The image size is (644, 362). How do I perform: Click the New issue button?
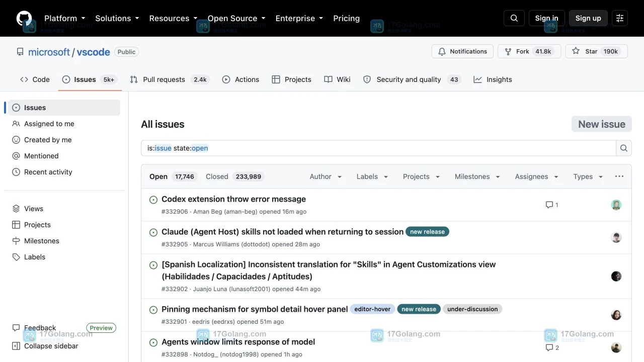point(602,124)
